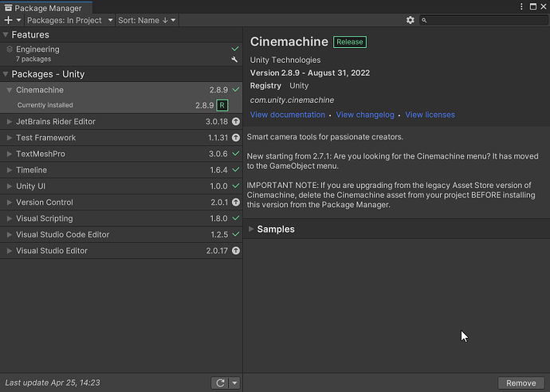Screen dimensions: 550x392
Task: Click the search magnifier icon
Action: [x=424, y=21]
